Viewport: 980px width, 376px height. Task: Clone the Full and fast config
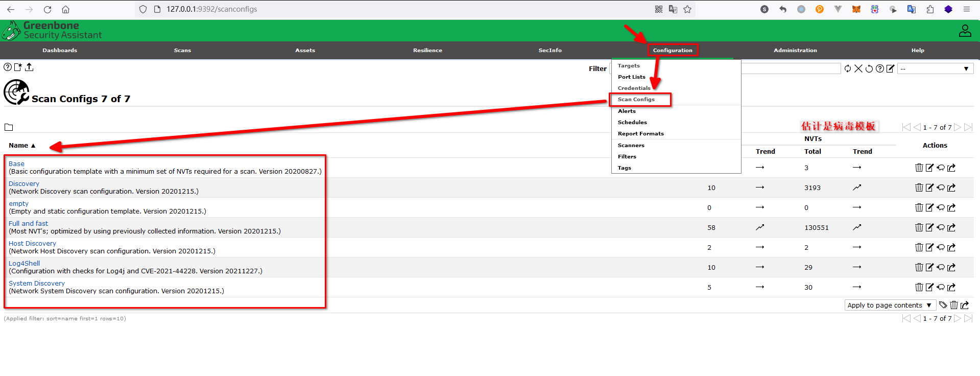tap(940, 227)
